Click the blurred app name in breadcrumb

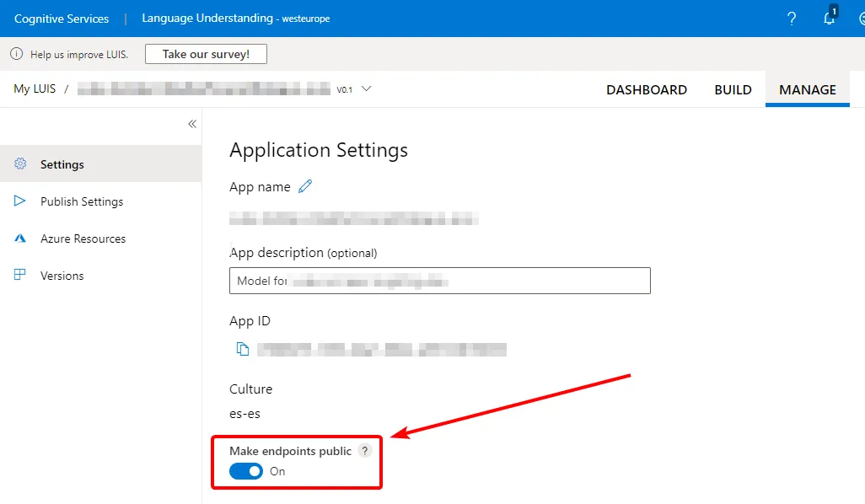203,88
